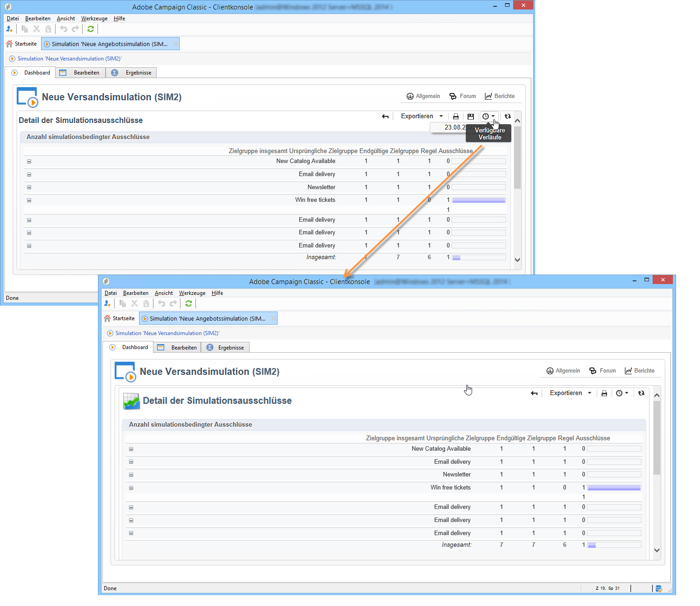Click the Win free tickets exclusion bar, front window
This screenshot has height=606, width=700.
click(614, 488)
